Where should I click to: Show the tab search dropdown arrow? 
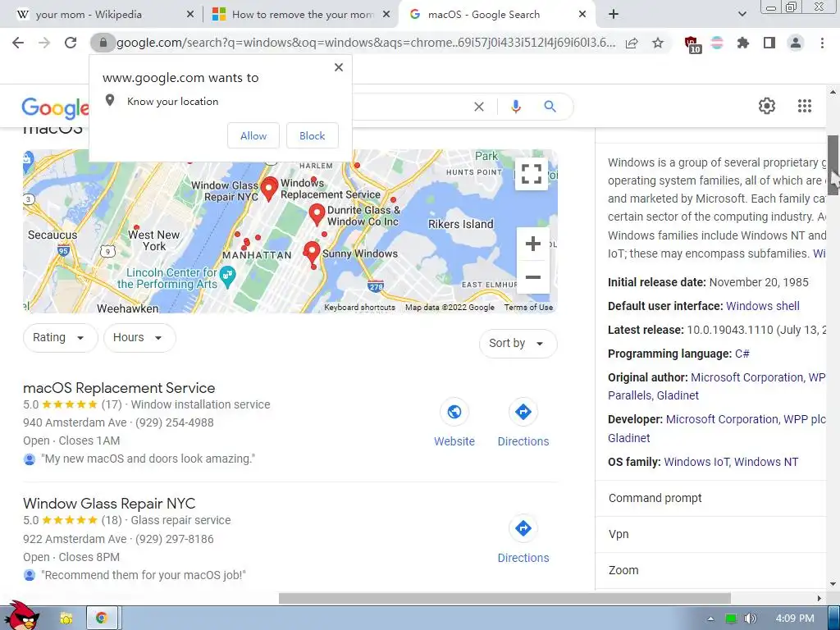[742, 15]
